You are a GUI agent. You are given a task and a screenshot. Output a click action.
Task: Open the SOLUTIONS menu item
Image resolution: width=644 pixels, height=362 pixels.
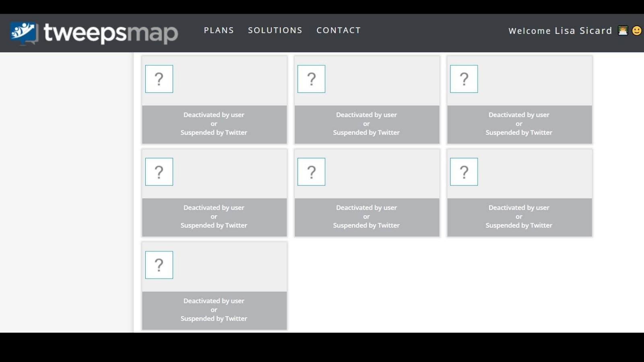click(x=275, y=31)
